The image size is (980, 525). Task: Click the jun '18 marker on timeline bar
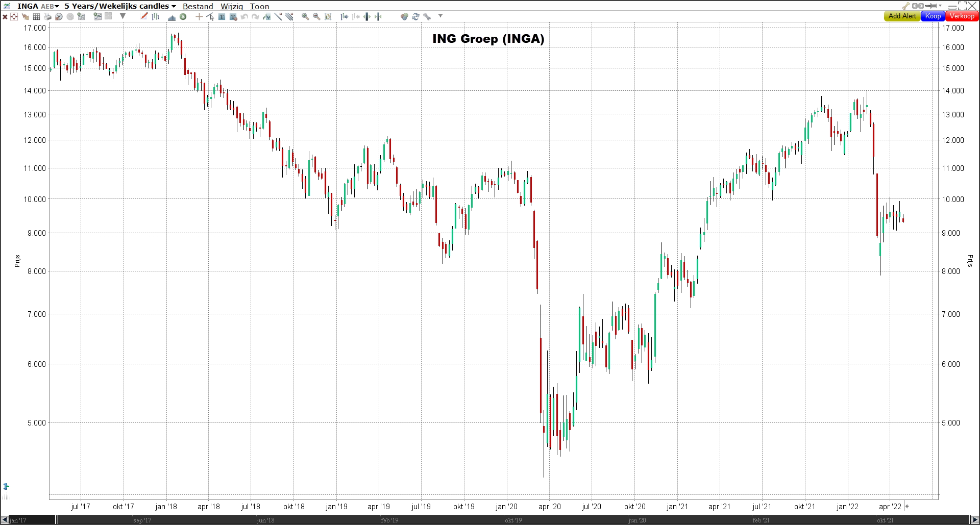coord(265,520)
